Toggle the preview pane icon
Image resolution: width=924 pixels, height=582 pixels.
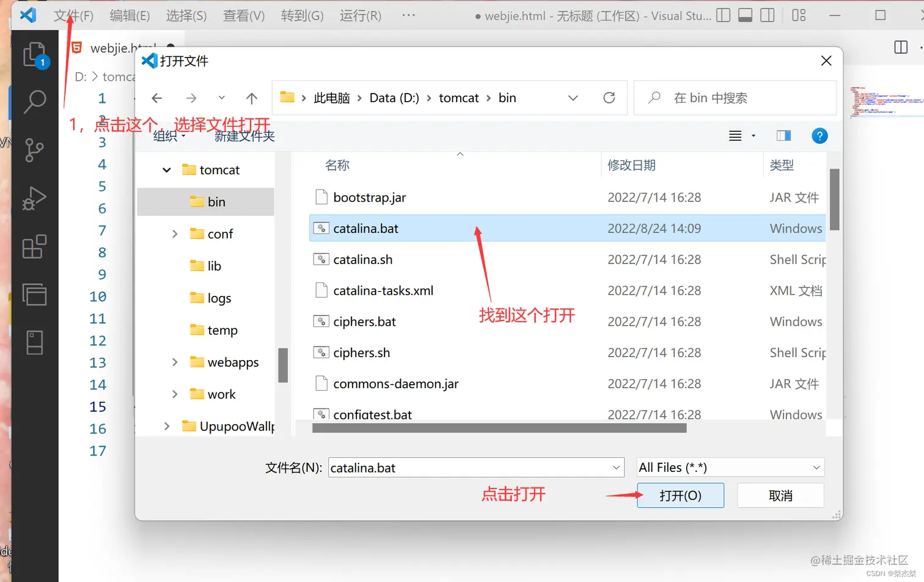[x=783, y=136]
